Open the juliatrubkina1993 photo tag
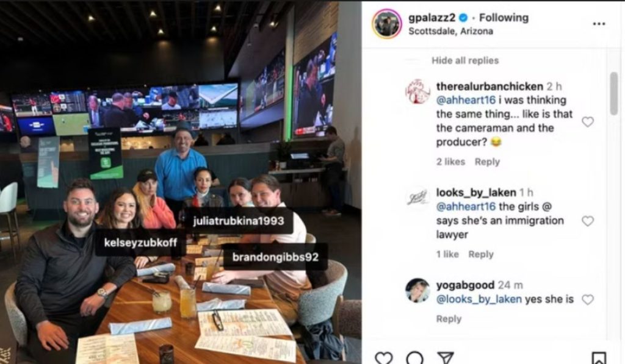Image resolution: width=625 pixels, height=364 pixels. tap(239, 221)
